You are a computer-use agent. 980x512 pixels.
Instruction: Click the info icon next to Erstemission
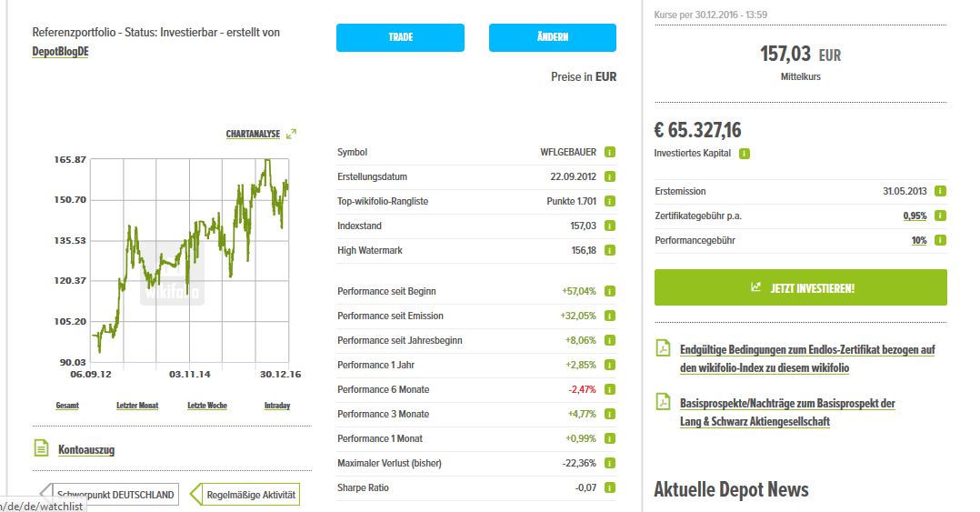pos(940,191)
